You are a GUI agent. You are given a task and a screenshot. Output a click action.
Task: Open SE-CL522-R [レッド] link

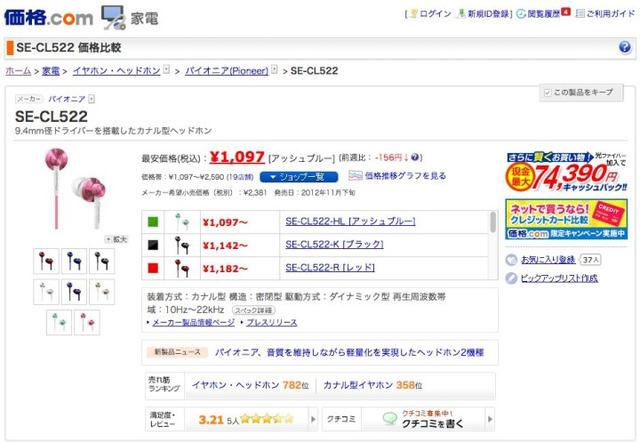pos(330,267)
